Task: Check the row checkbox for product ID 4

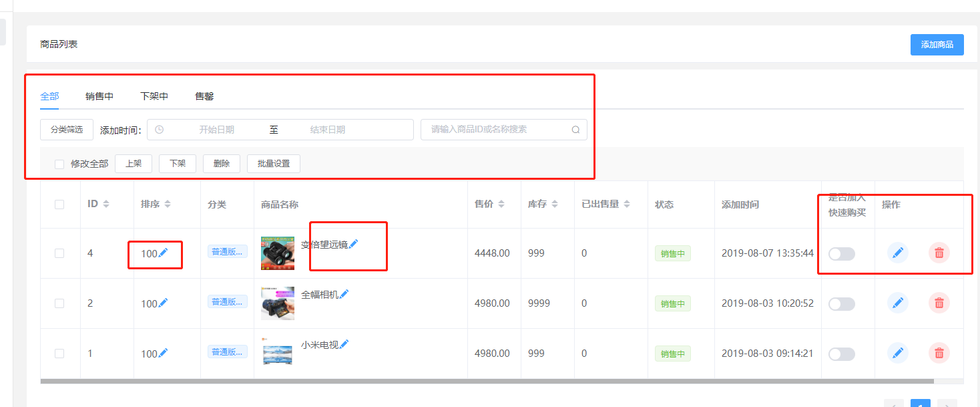Action: pyautogui.click(x=59, y=253)
